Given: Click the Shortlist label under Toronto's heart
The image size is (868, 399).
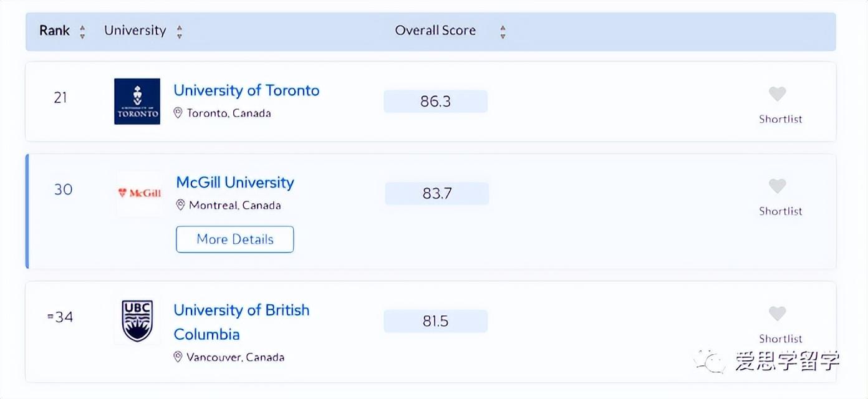Looking at the screenshot, I should (x=781, y=119).
